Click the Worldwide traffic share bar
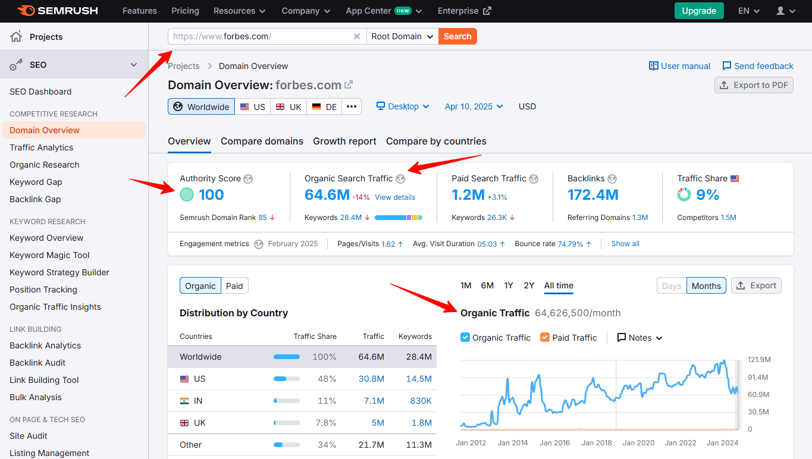 [287, 357]
